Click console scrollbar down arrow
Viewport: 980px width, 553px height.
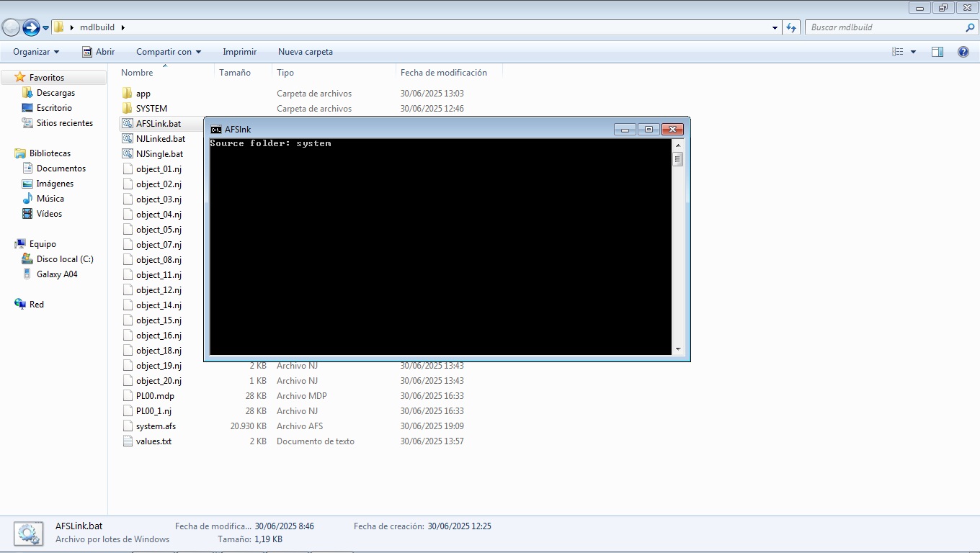[678, 349]
